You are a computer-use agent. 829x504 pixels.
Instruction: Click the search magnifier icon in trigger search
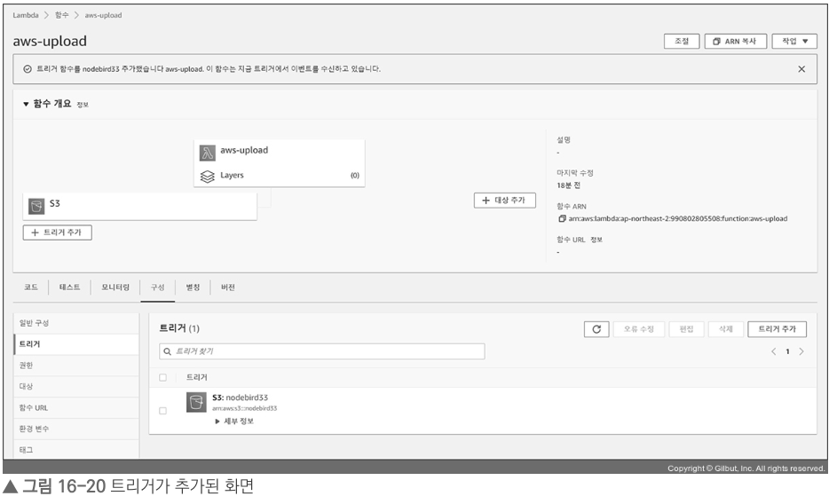coord(167,352)
